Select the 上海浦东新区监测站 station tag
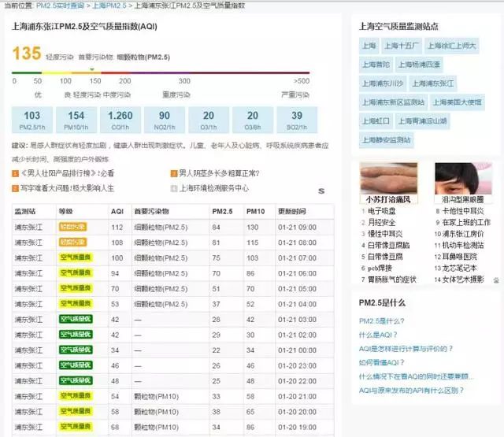504x437 pixels. click(394, 102)
